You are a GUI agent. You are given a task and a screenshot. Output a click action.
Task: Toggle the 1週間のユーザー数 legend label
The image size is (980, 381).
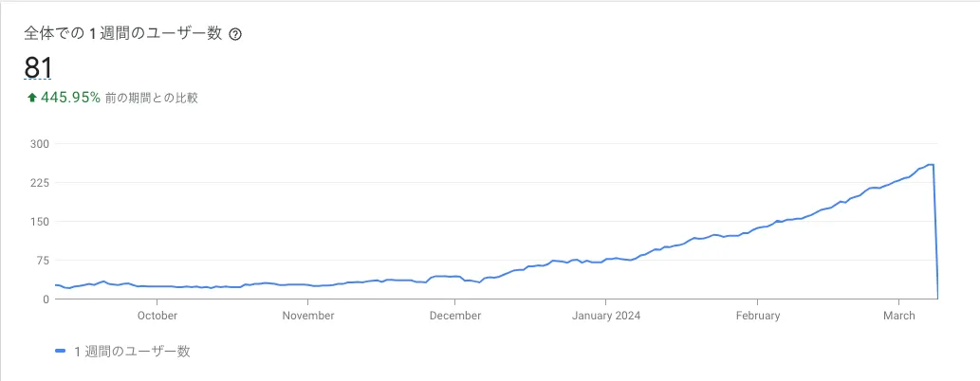pyautogui.click(x=132, y=351)
